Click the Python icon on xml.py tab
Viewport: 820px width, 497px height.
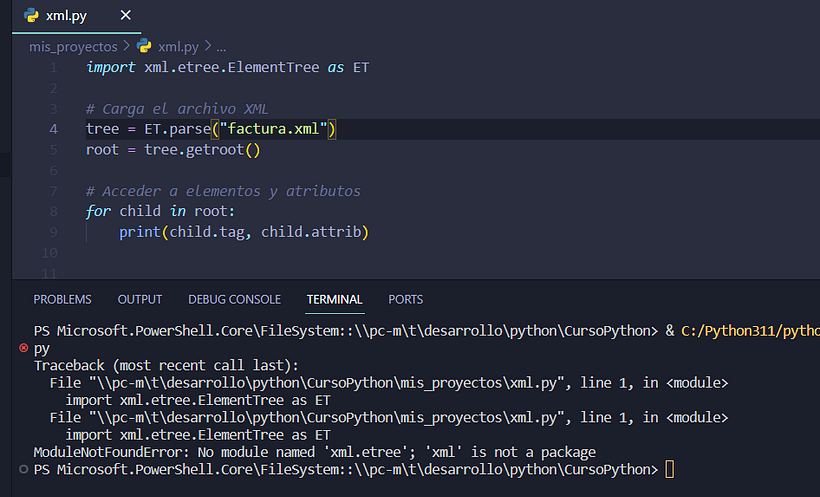(31, 15)
